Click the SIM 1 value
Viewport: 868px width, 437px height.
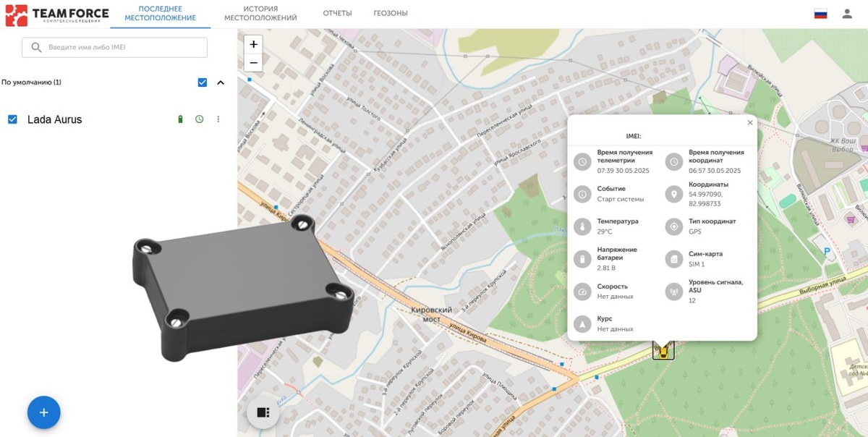click(x=697, y=264)
